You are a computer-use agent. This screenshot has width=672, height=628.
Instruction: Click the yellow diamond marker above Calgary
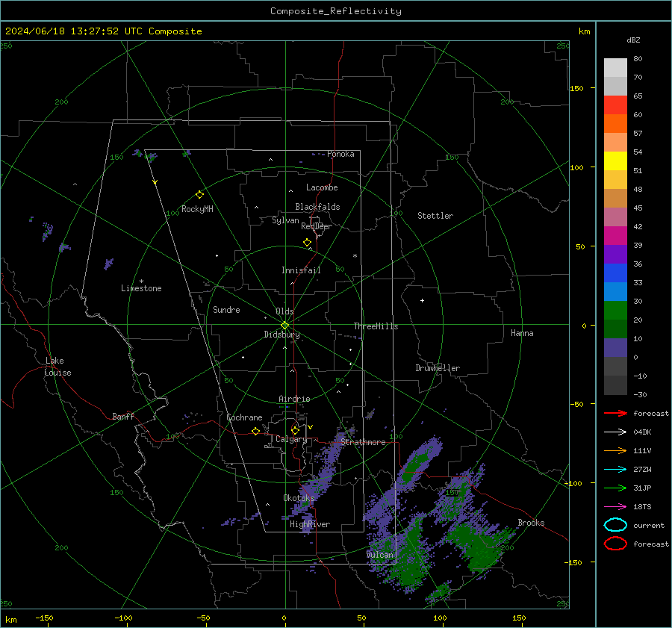click(295, 430)
